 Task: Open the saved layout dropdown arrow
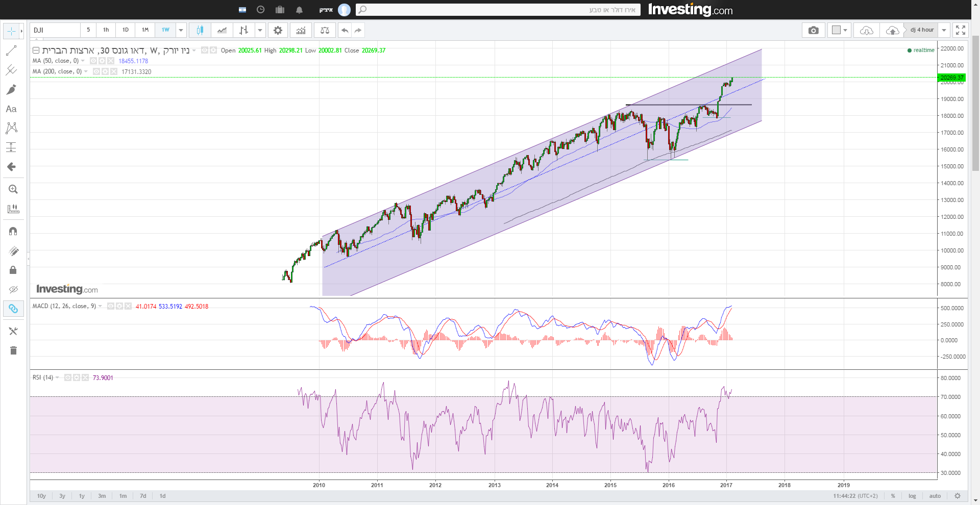(x=944, y=30)
